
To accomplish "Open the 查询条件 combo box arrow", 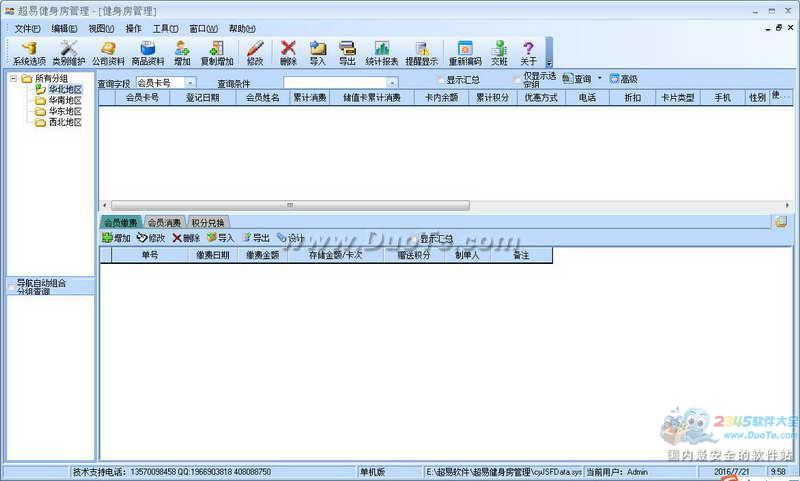I will point(392,83).
